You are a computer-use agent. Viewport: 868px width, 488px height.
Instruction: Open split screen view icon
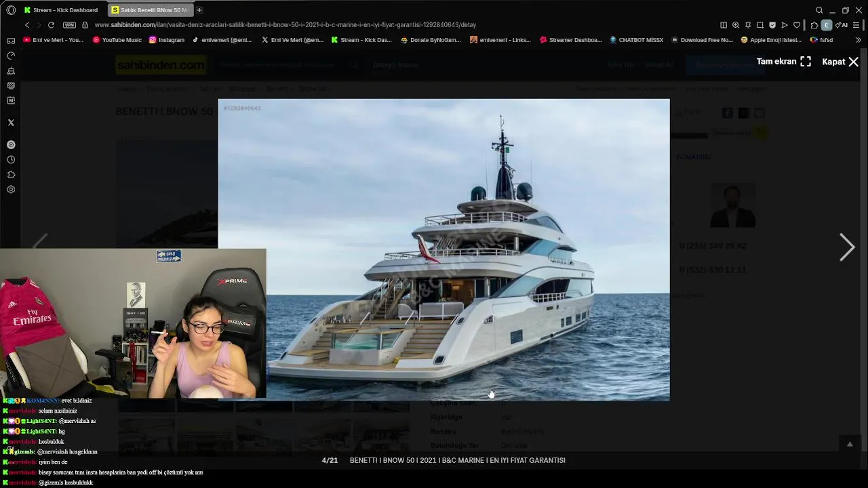(724, 25)
